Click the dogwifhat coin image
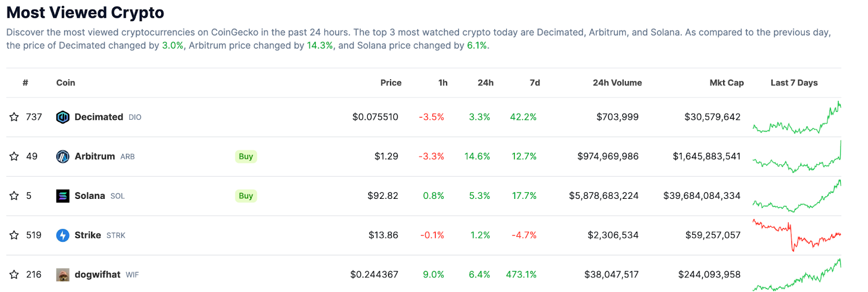Image resolution: width=868 pixels, height=292 pixels. [x=63, y=275]
